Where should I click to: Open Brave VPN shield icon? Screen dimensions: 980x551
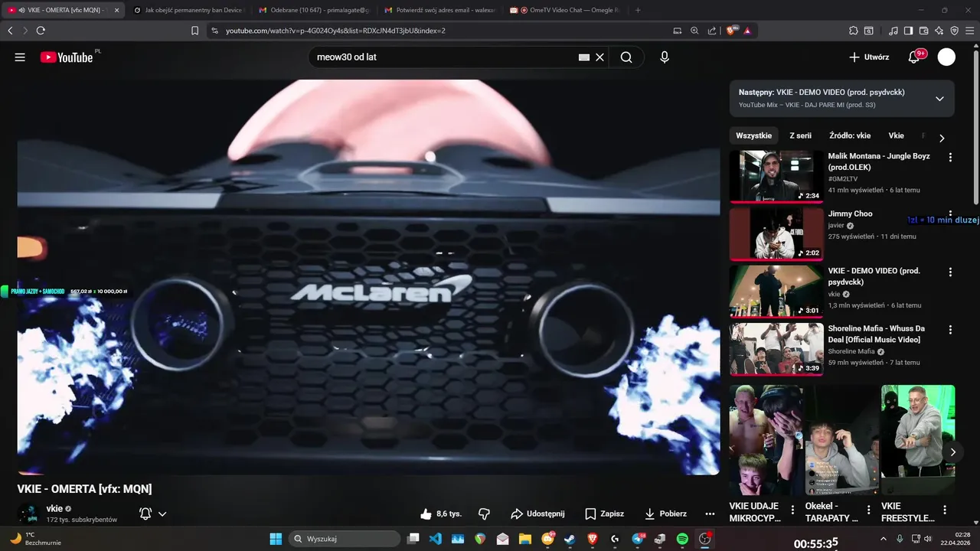coord(954,31)
